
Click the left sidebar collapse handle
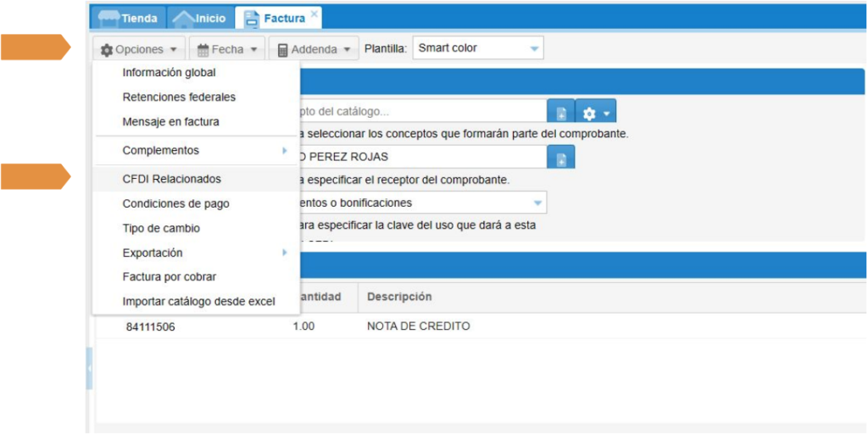[x=89, y=369]
